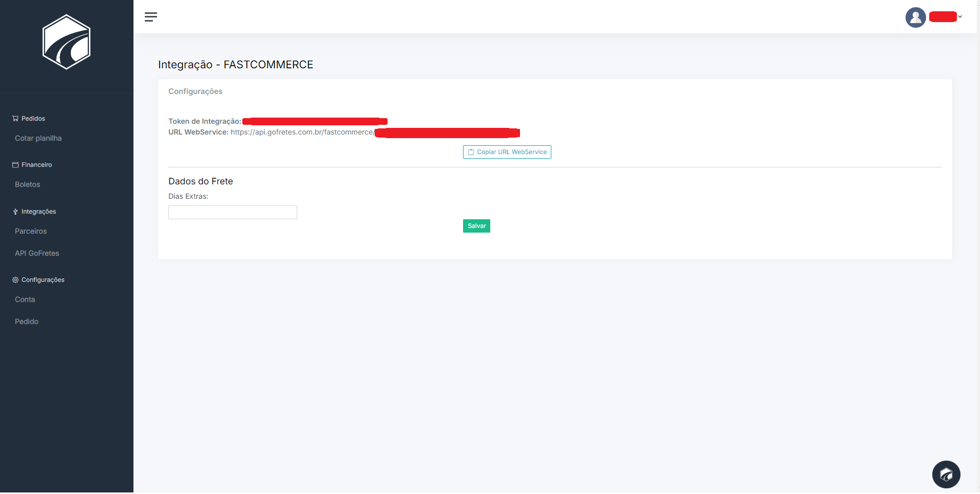Select the Financeiro section header
This screenshot has height=494, width=980.
(x=36, y=165)
